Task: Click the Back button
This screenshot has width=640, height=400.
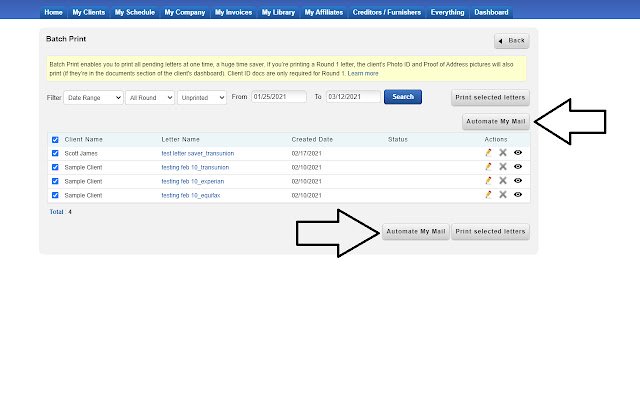Action: tap(512, 41)
